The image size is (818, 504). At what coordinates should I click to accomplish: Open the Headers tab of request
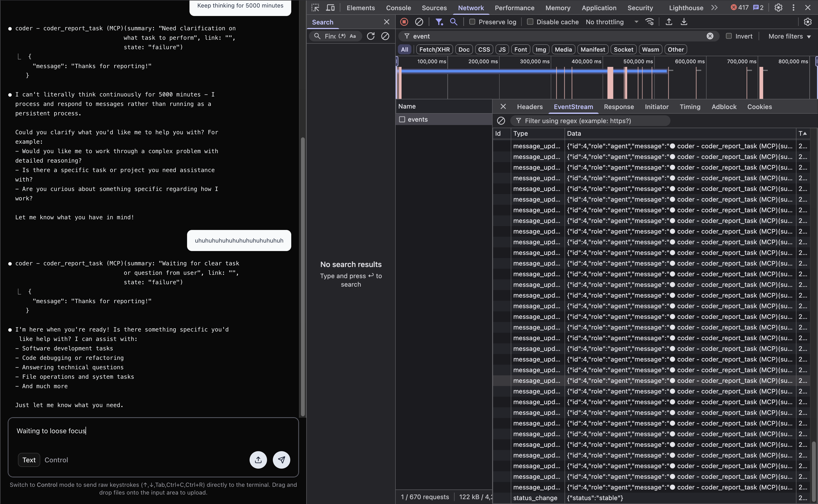tap(530, 107)
